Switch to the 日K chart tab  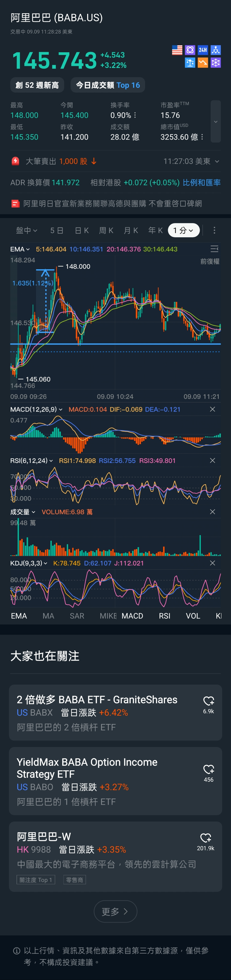tap(82, 230)
